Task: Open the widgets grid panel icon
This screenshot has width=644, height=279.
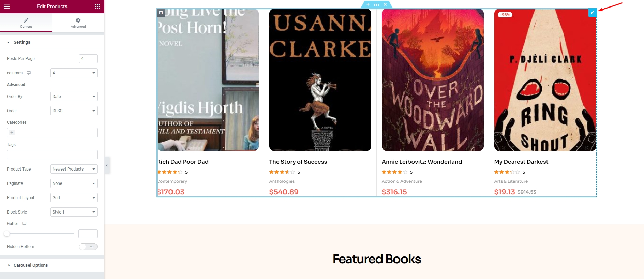Action: coord(98,6)
